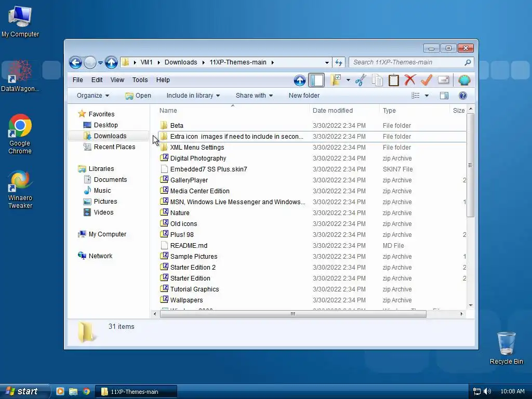Click the Back navigation arrow

pyautogui.click(x=75, y=62)
